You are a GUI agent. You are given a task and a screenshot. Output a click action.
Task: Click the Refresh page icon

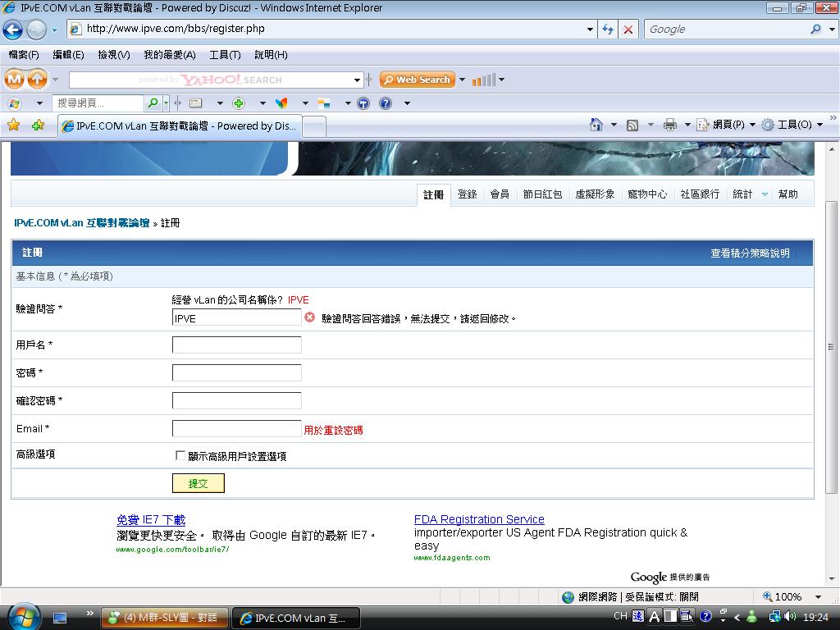(x=608, y=30)
